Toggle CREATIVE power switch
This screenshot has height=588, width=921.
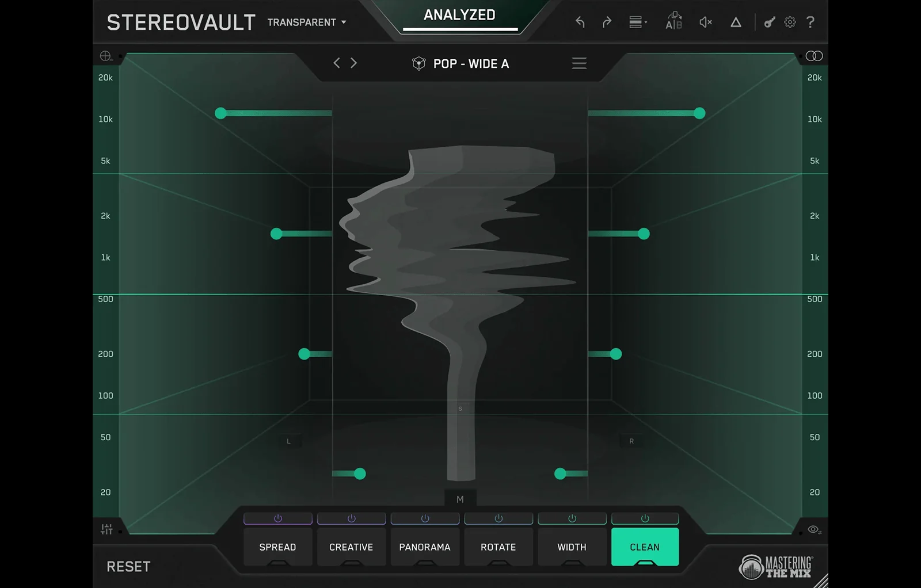pyautogui.click(x=352, y=518)
